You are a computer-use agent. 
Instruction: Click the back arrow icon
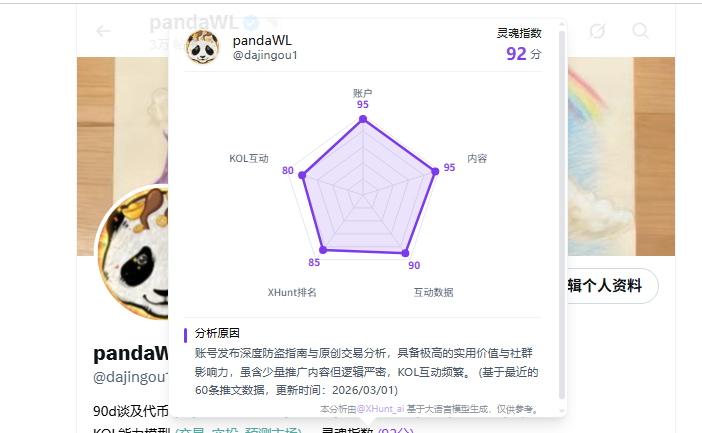coord(103,31)
